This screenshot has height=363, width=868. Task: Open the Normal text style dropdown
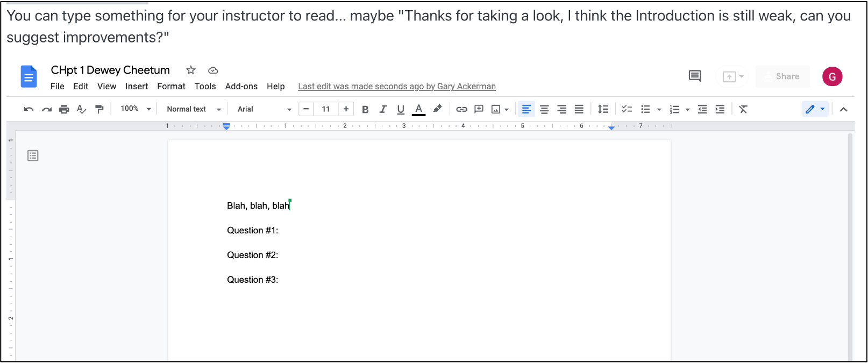pos(194,109)
